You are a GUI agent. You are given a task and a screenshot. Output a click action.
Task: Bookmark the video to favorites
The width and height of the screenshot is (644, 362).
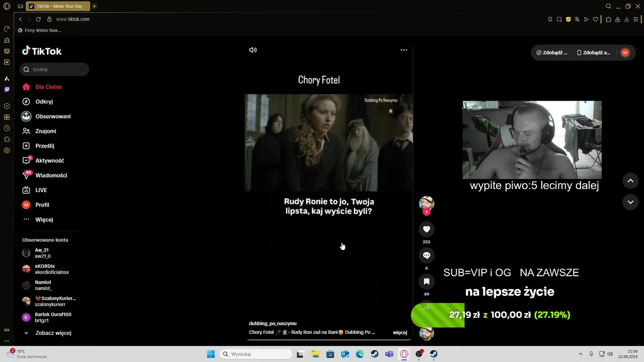point(427,282)
